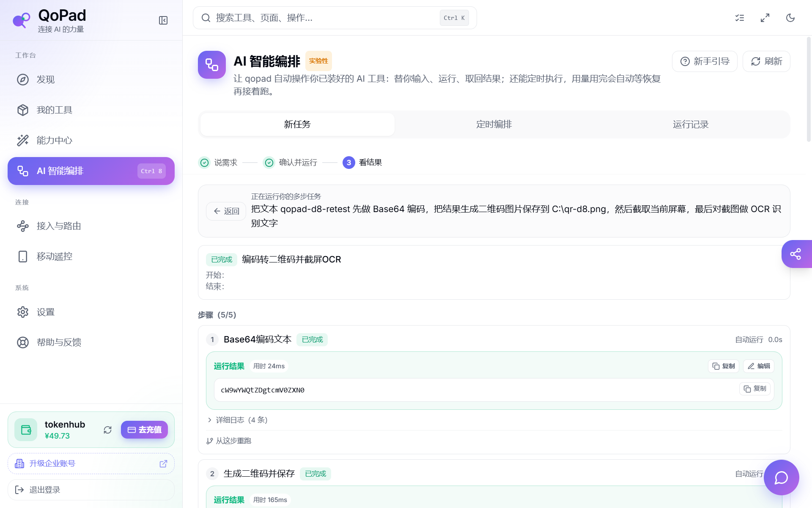The image size is (812, 508).
Task: Open the chat bubble floating button
Action: [781, 478]
